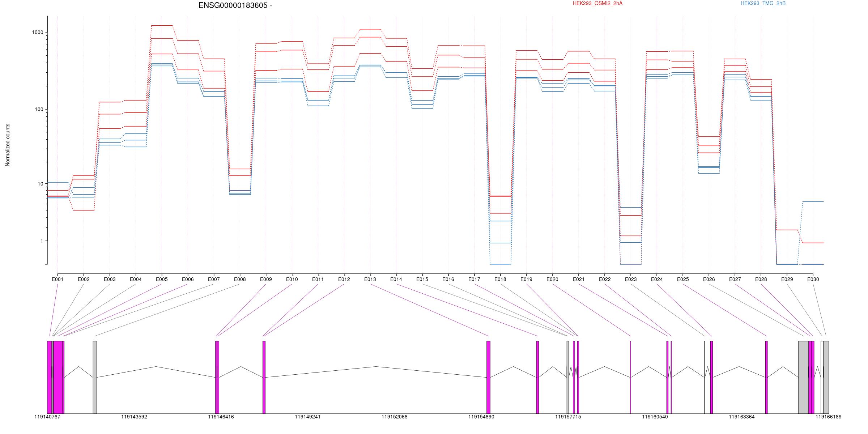
Task: Click genomic coordinate 119149241
Action: tap(308, 417)
